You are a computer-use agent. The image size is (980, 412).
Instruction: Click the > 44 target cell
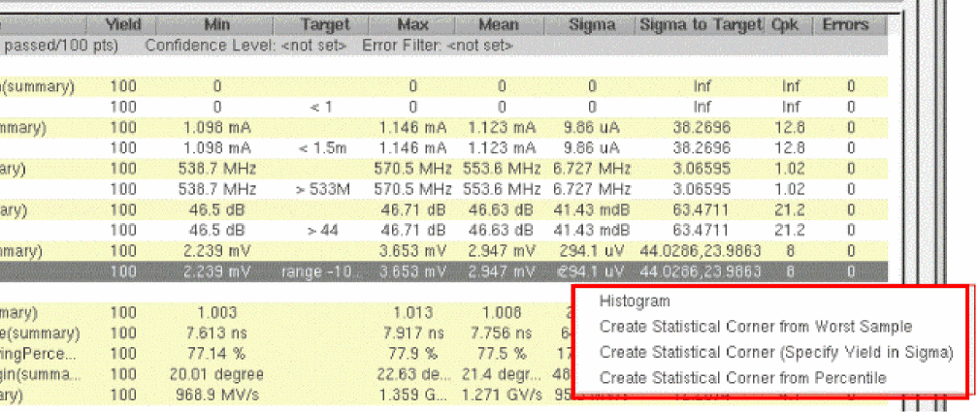322,231
